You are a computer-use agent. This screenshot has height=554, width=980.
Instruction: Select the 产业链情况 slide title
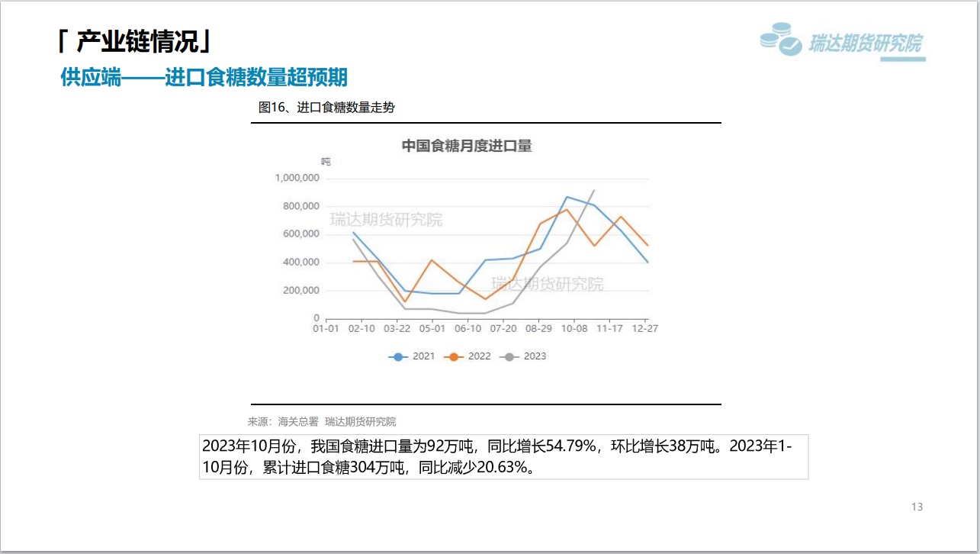tap(135, 41)
